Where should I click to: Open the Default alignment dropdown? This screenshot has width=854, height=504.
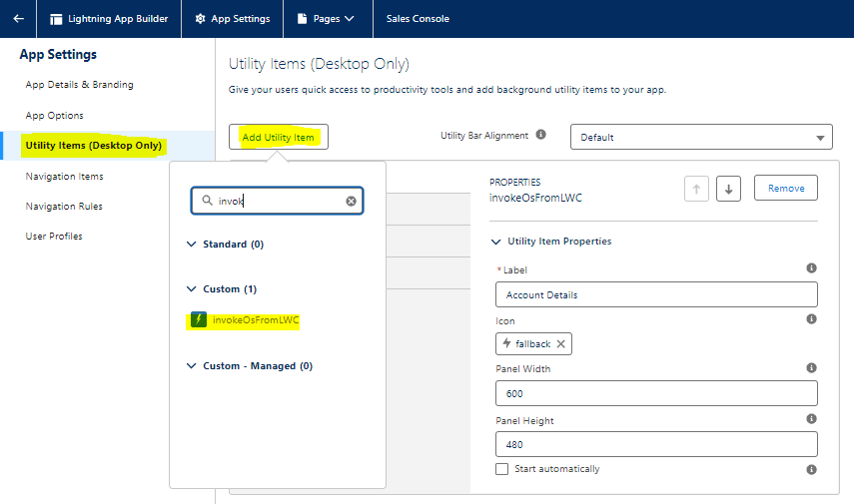click(701, 137)
